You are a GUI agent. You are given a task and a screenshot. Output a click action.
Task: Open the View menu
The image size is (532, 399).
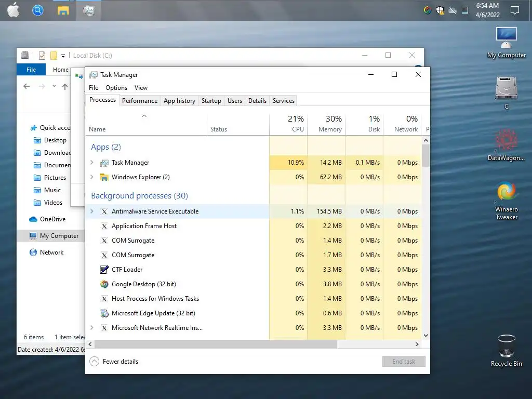click(x=141, y=87)
